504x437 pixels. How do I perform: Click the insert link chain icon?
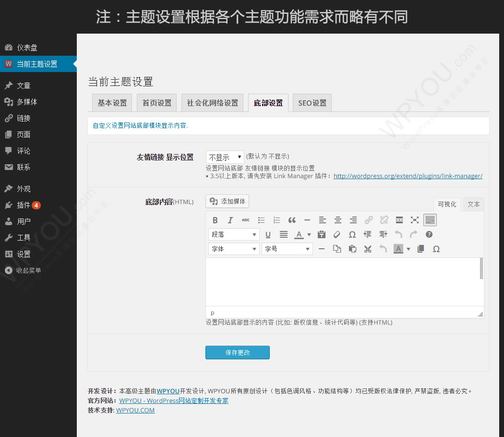pos(369,220)
